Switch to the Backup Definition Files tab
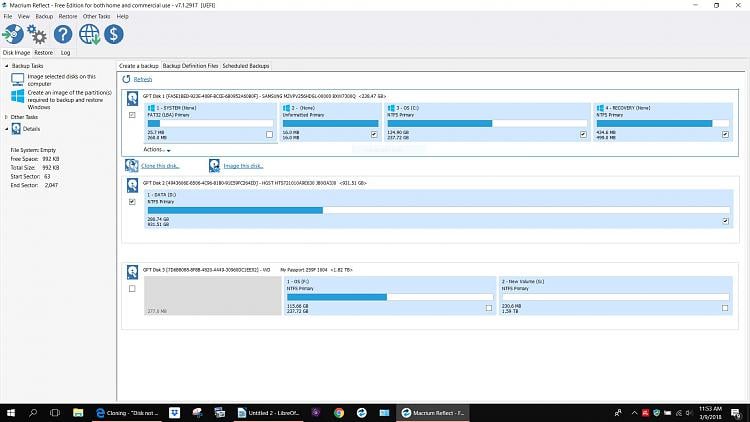750x422 pixels. click(x=190, y=66)
